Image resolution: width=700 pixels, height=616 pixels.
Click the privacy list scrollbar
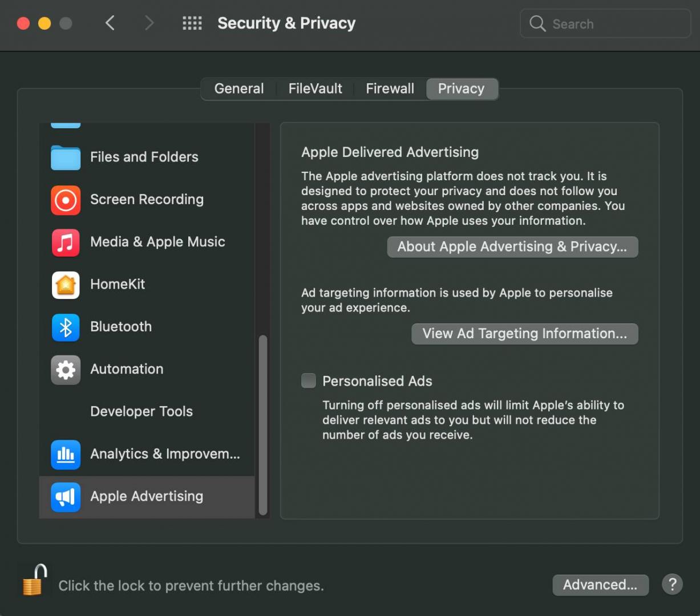[263, 425]
